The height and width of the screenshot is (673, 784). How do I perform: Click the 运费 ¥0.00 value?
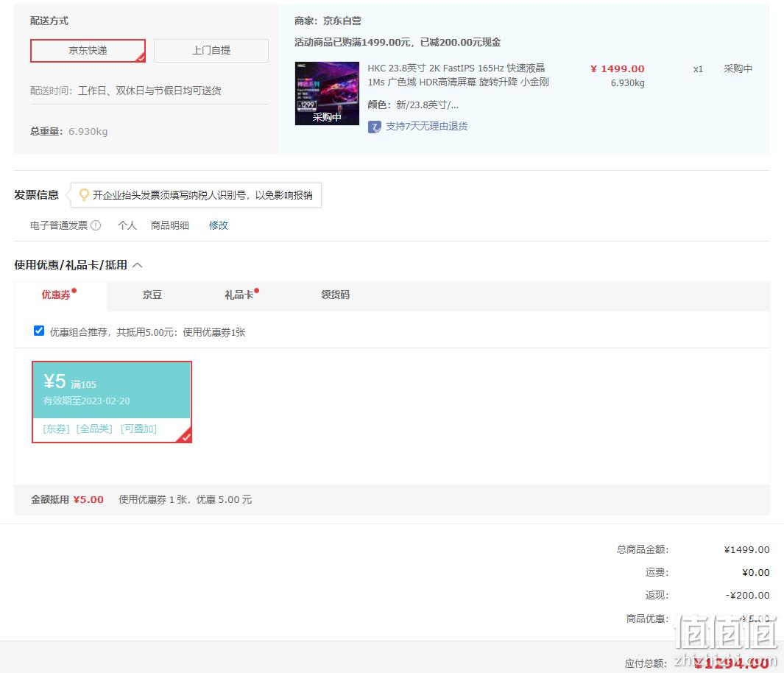pos(756,573)
